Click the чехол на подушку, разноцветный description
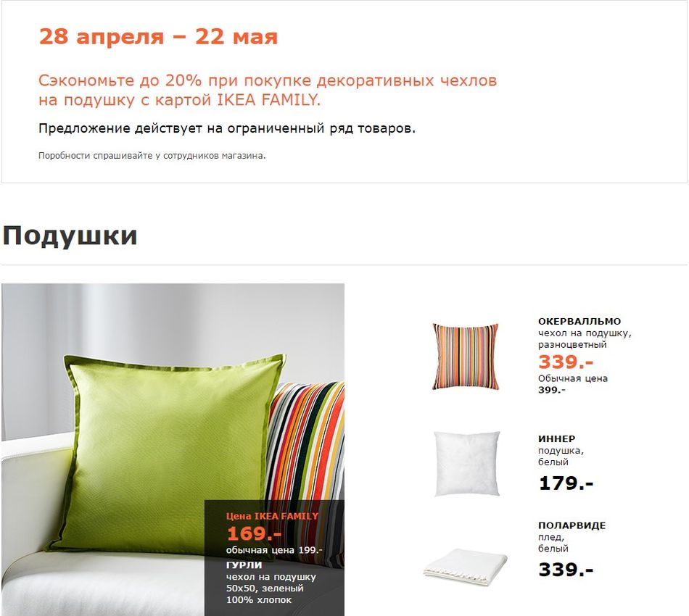 [585, 338]
